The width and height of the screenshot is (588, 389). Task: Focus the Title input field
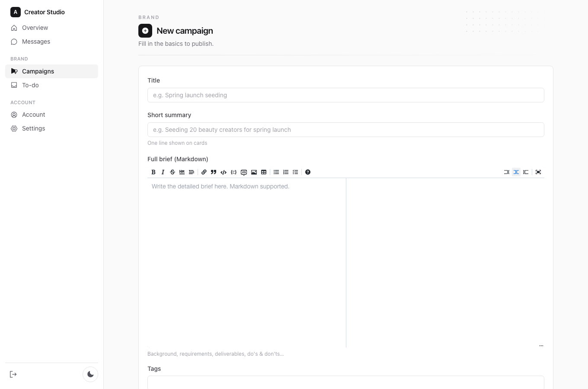click(x=346, y=95)
